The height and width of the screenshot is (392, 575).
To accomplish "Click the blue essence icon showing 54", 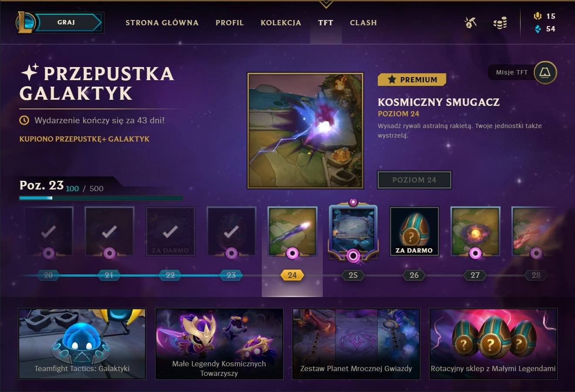I will [538, 29].
